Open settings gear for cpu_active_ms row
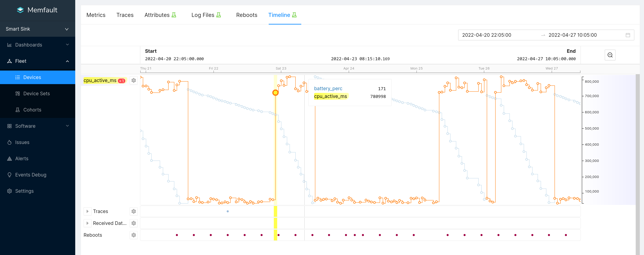The width and height of the screenshot is (644, 255). 134,80
